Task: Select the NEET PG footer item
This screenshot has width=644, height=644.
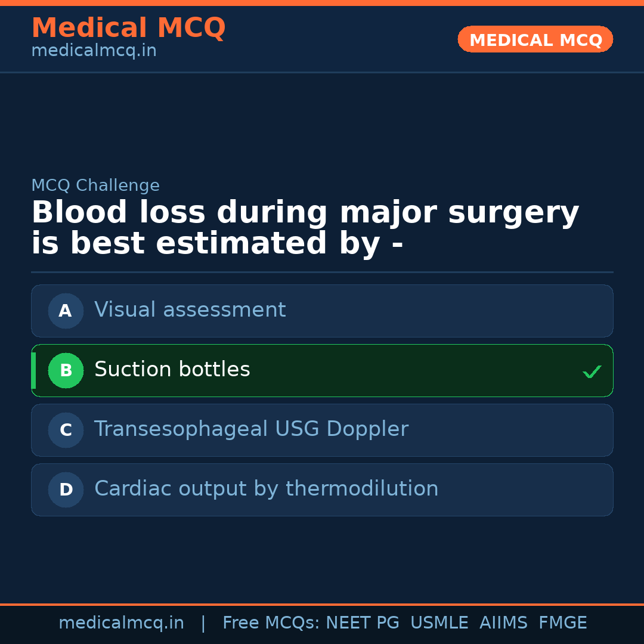Action: click(x=362, y=622)
